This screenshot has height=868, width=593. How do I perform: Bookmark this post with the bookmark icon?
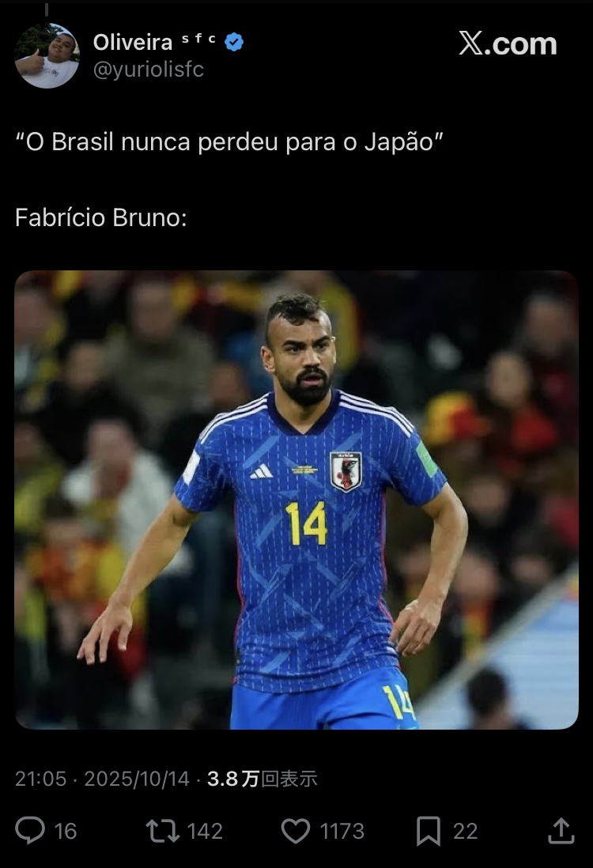click(428, 831)
